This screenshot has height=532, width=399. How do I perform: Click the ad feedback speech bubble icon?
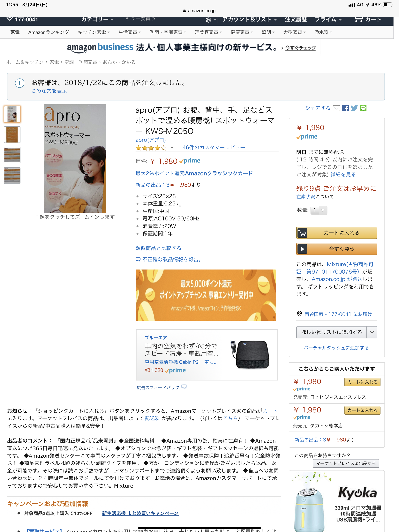pos(184,387)
